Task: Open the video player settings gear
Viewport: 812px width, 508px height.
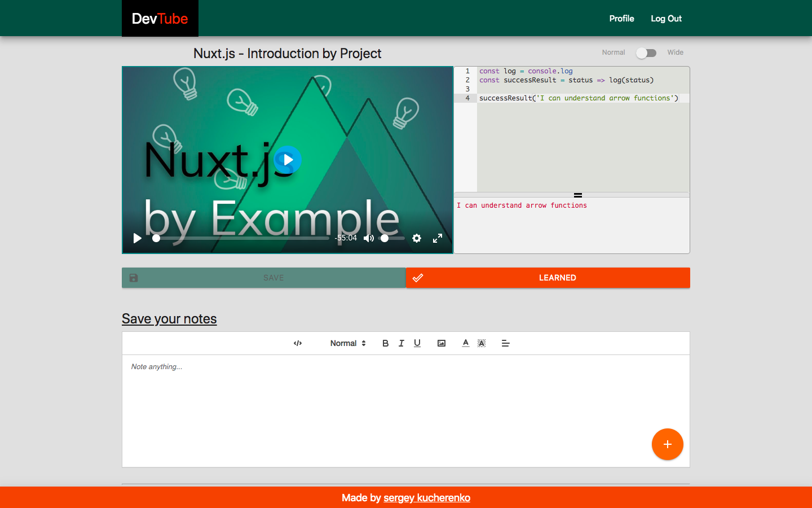Action: tap(417, 238)
